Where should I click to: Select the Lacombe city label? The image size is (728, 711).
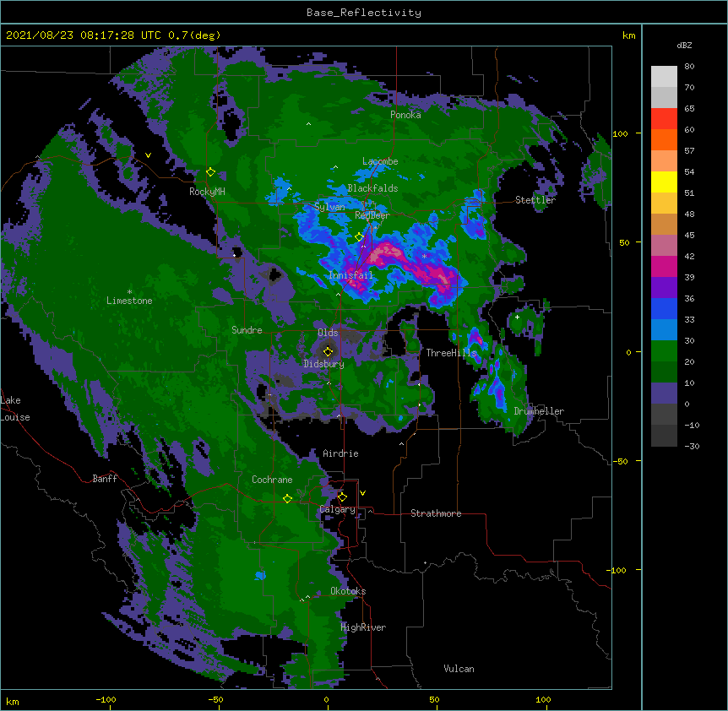[x=380, y=161]
